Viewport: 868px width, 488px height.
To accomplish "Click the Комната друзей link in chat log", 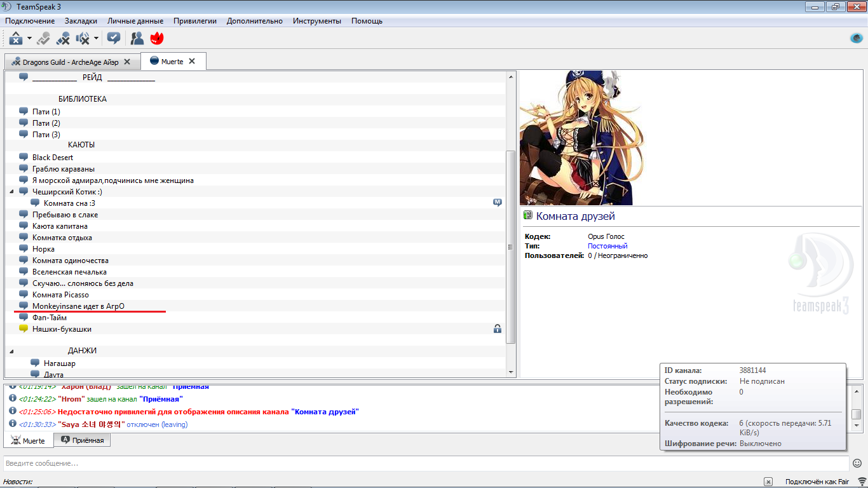I will tap(325, 412).
